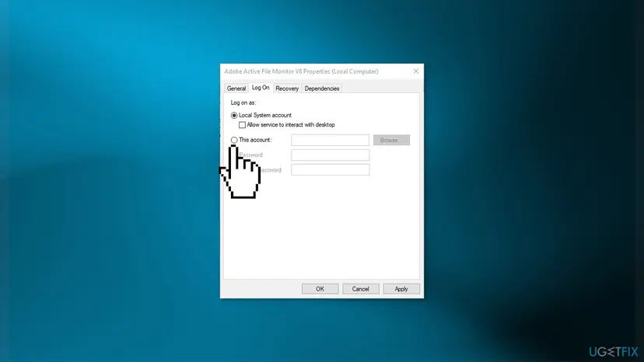Select the This account radio button
This screenshot has width=644, height=362.
coord(234,140)
